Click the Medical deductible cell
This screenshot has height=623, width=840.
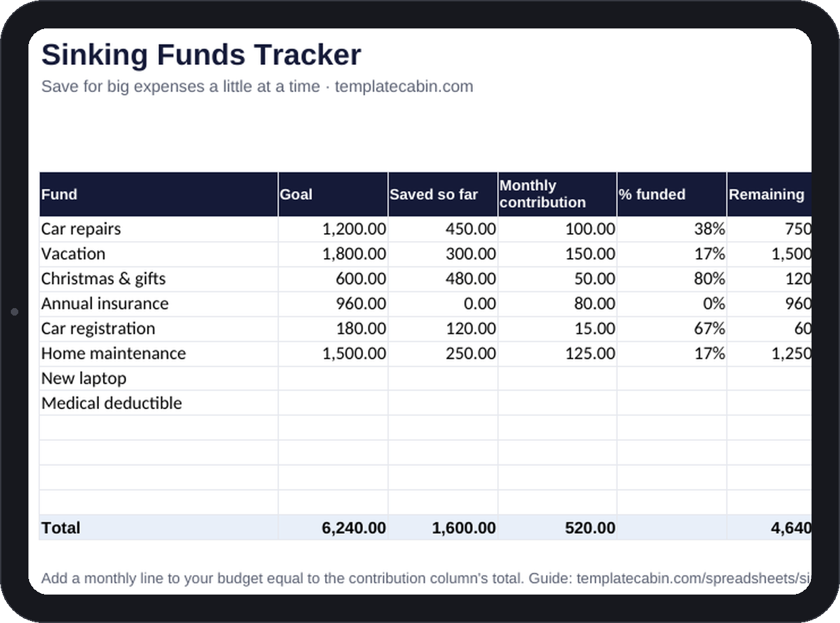coord(159,403)
